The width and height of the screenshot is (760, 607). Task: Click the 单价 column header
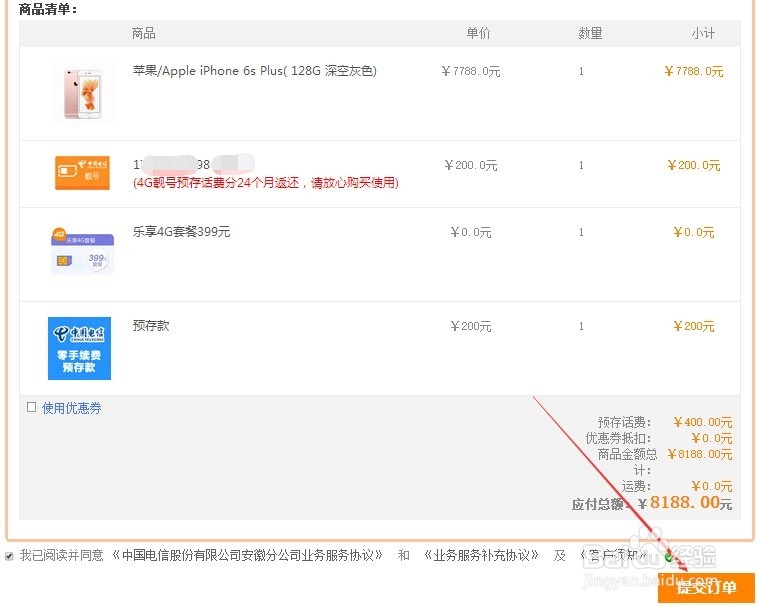(478, 33)
